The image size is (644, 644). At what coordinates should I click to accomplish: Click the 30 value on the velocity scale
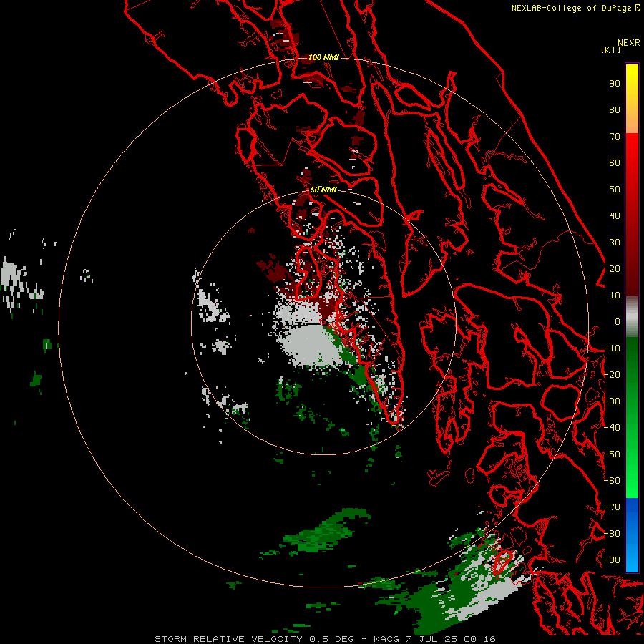[615, 243]
